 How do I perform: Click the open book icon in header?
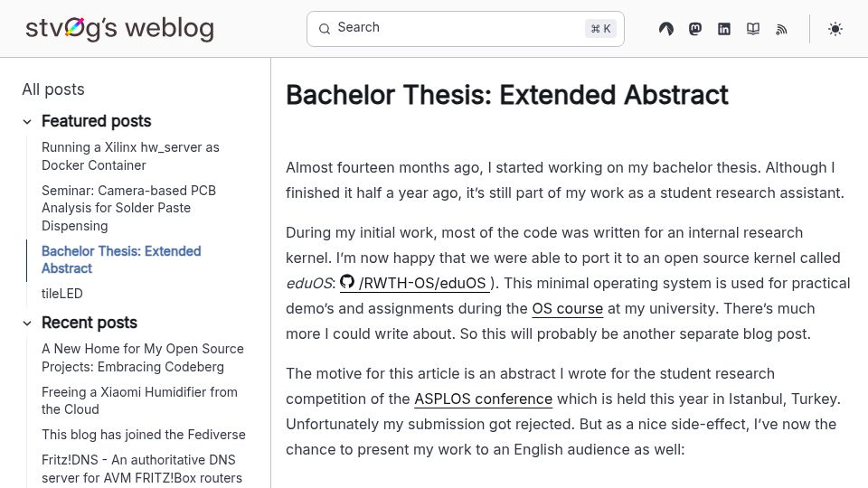point(753,29)
